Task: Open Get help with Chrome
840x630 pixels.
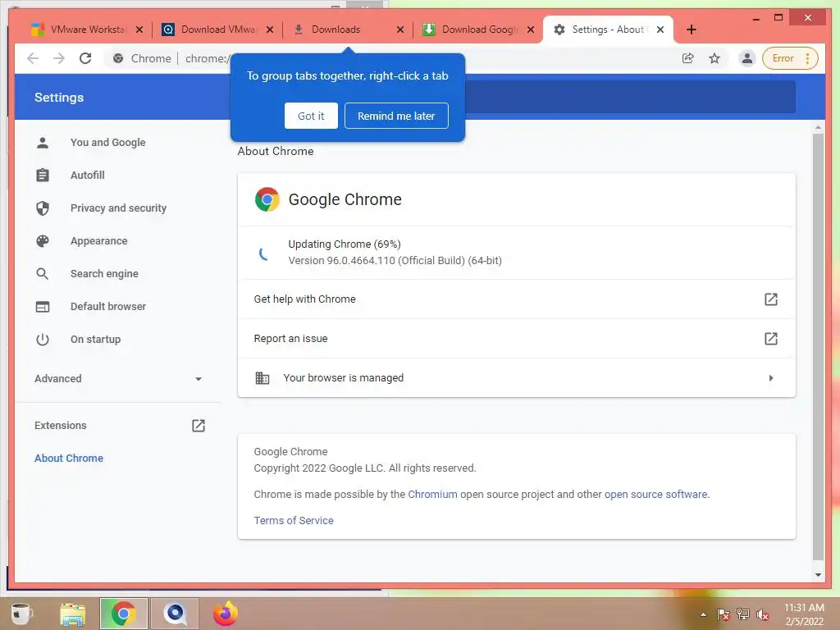Action: pos(517,299)
